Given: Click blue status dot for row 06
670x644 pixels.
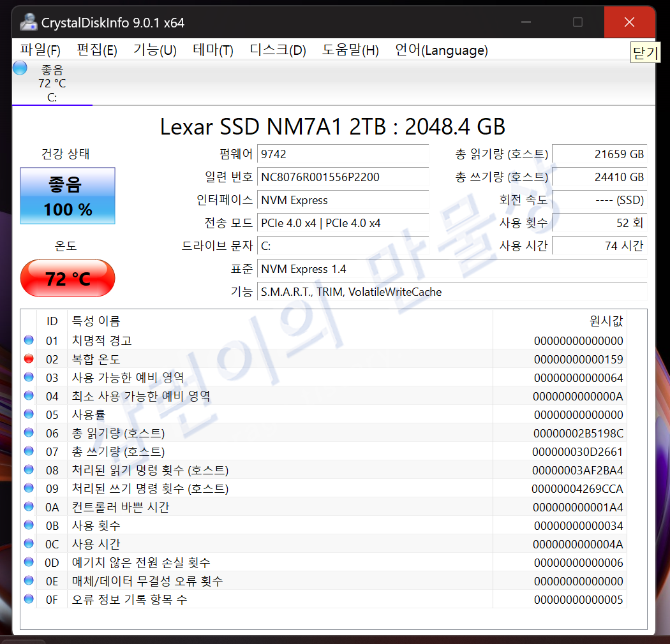Looking at the screenshot, I should (x=29, y=432).
